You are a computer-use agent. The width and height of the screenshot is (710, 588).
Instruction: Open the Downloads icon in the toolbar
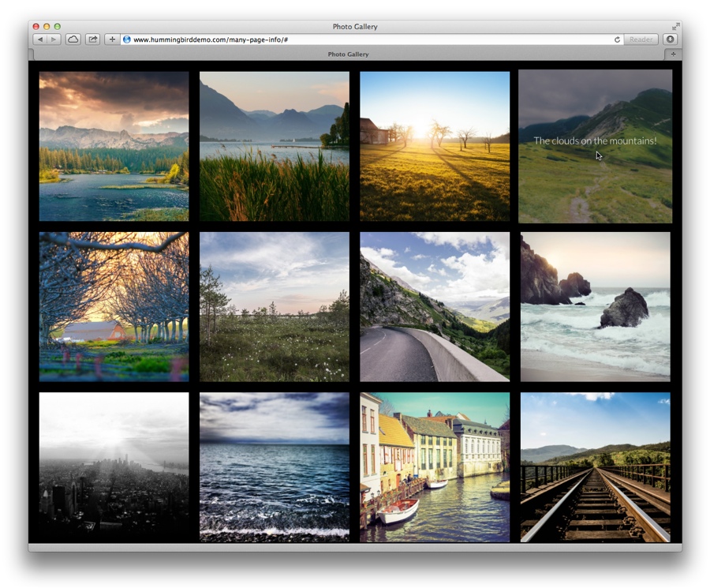[x=670, y=39]
